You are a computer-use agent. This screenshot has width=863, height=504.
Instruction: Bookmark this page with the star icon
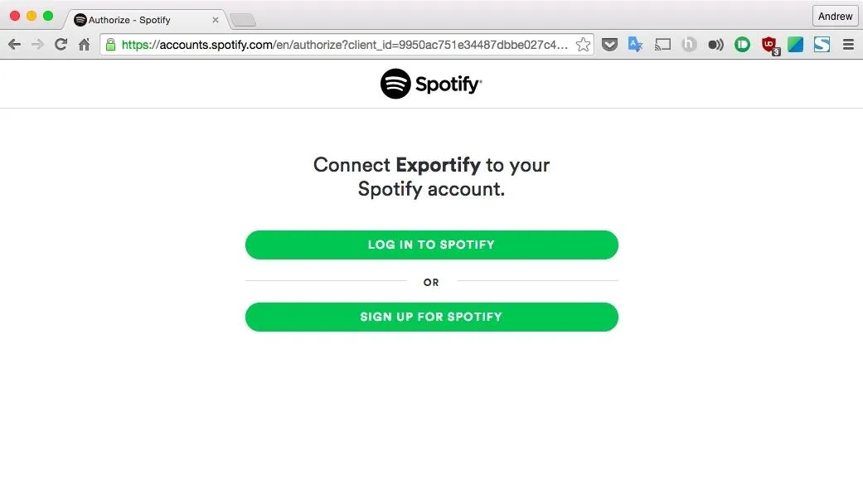coord(583,45)
